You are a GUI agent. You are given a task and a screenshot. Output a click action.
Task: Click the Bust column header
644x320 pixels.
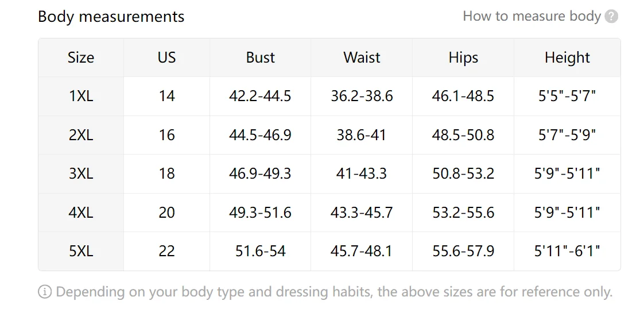coord(260,57)
